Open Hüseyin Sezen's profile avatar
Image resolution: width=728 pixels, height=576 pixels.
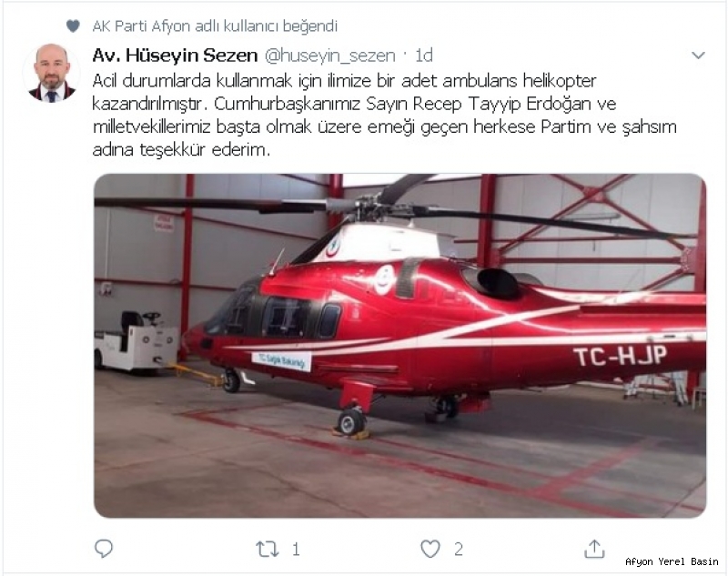[x=52, y=73]
